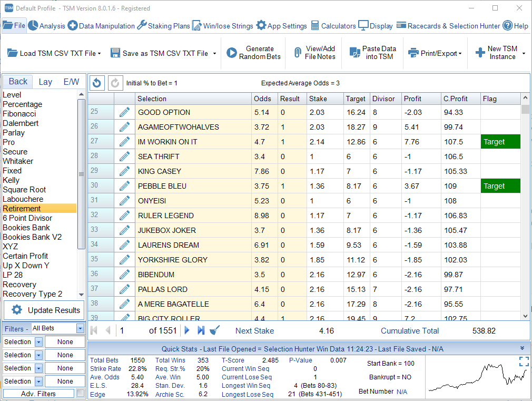532x401 pixels.
Task: Collapse the Quick Stats panel chevron
Action: [522, 348]
